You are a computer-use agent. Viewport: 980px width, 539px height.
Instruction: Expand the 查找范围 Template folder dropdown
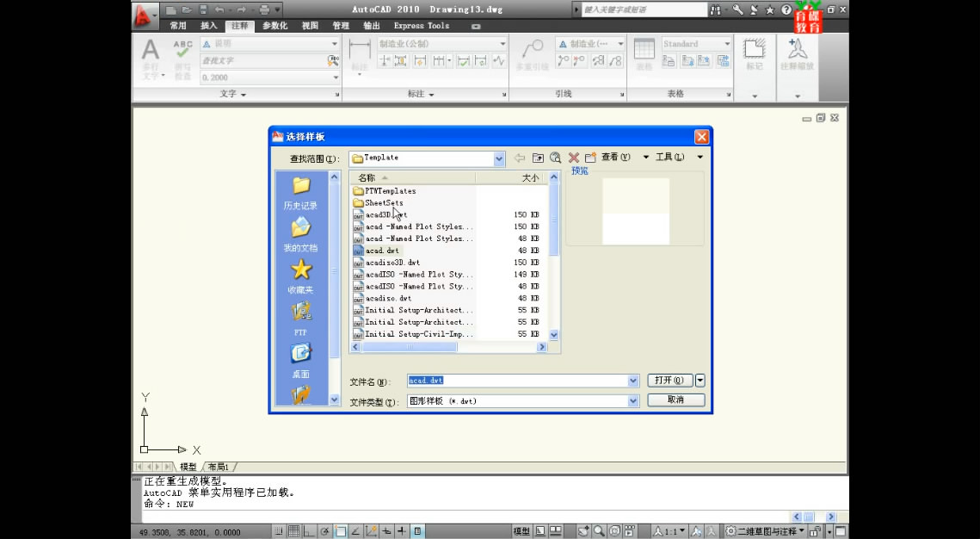tap(499, 158)
